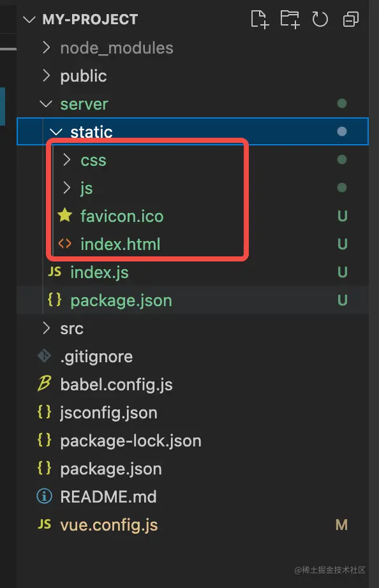Click the New File icon
The image size is (379, 588).
click(260, 19)
